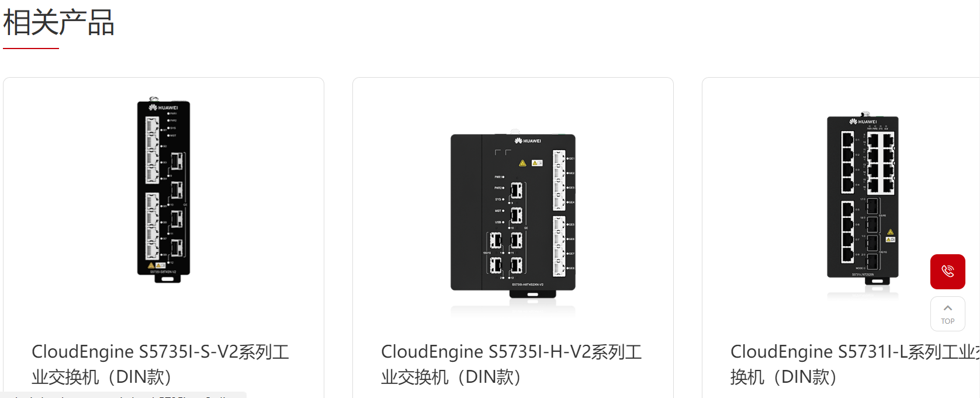Click the yellow warning triangle on the S5735I-S-V2 switch
The image size is (980, 398).
coord(151,265)
